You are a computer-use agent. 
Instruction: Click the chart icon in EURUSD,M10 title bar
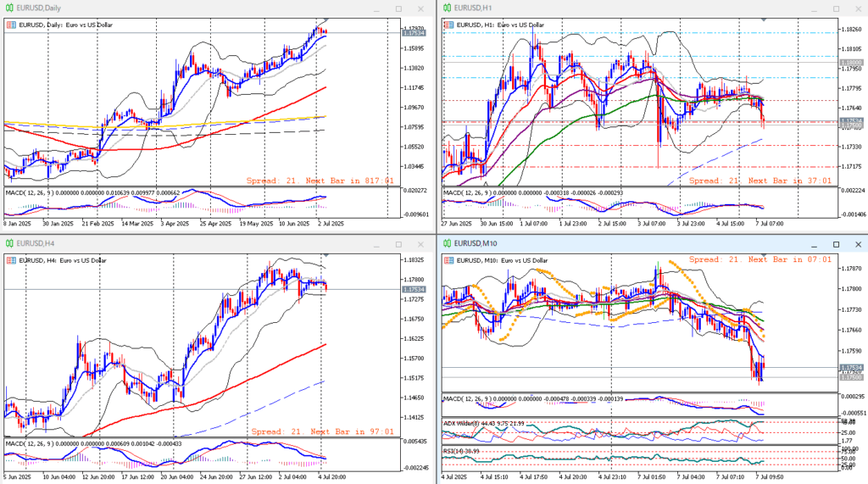447,243
